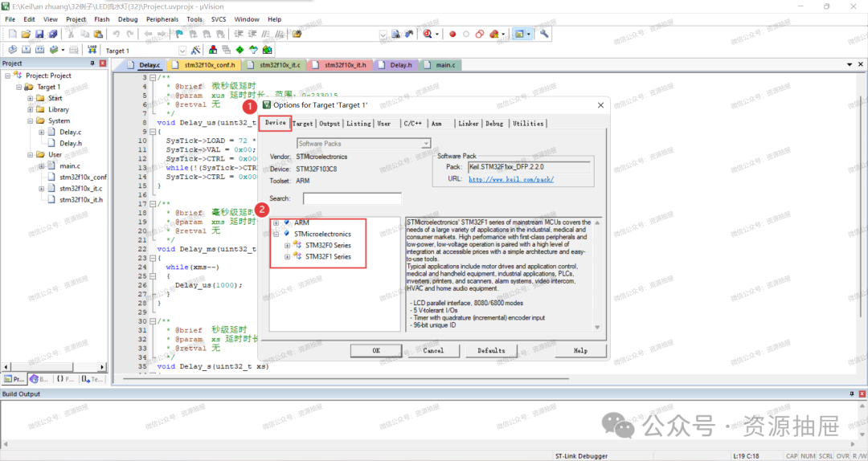Switch to stm32f10x_conf.h editor tab
The height and width of the screenshot is (461, 868).
click(x=203, y=65)
